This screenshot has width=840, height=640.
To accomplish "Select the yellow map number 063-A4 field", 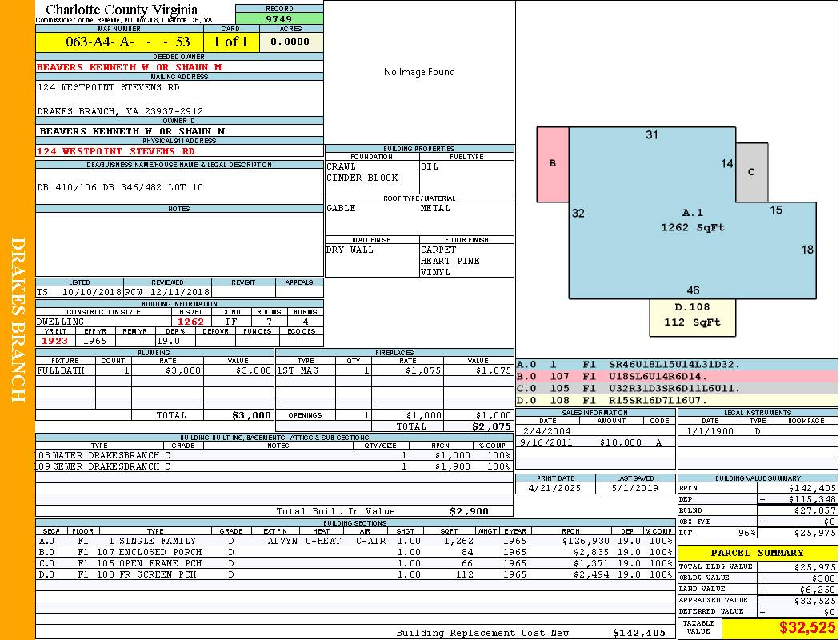I will pos(119,42).
